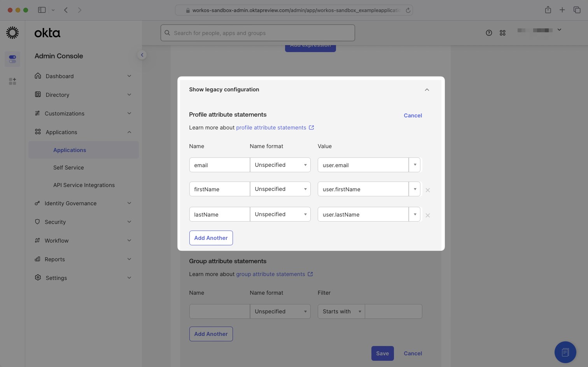Viewport: 588px width, 367px height.
Task: Remove the lastName attribute row
Action: tap(428, 215)
